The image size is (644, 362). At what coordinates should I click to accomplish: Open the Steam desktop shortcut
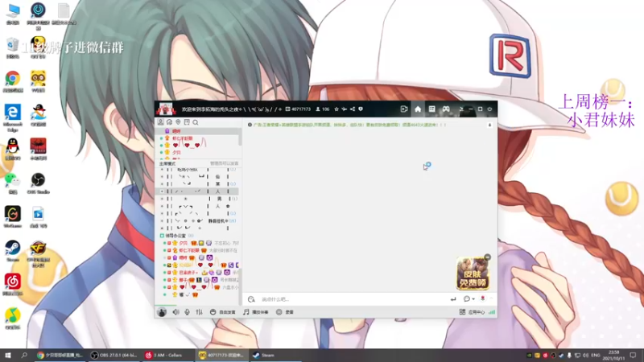(13, 251)
